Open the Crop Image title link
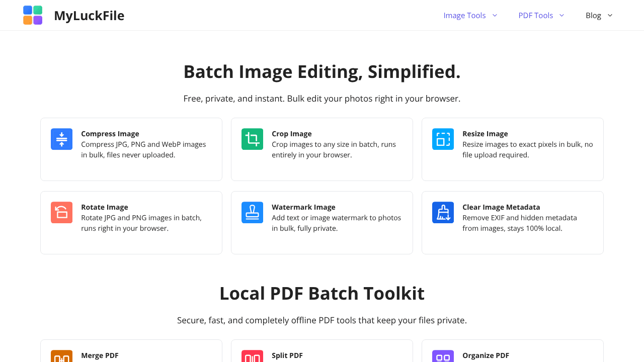Image resolution: width=644 pixels, height=362 pixels. pos(292,134)
